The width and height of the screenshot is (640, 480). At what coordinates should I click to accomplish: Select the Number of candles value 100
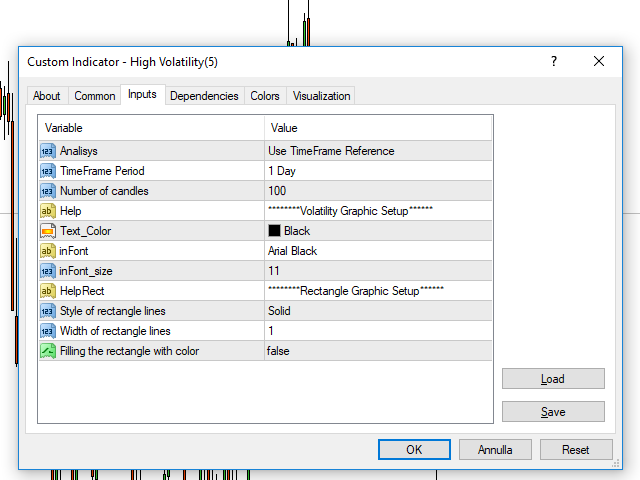tap(277, 191)
